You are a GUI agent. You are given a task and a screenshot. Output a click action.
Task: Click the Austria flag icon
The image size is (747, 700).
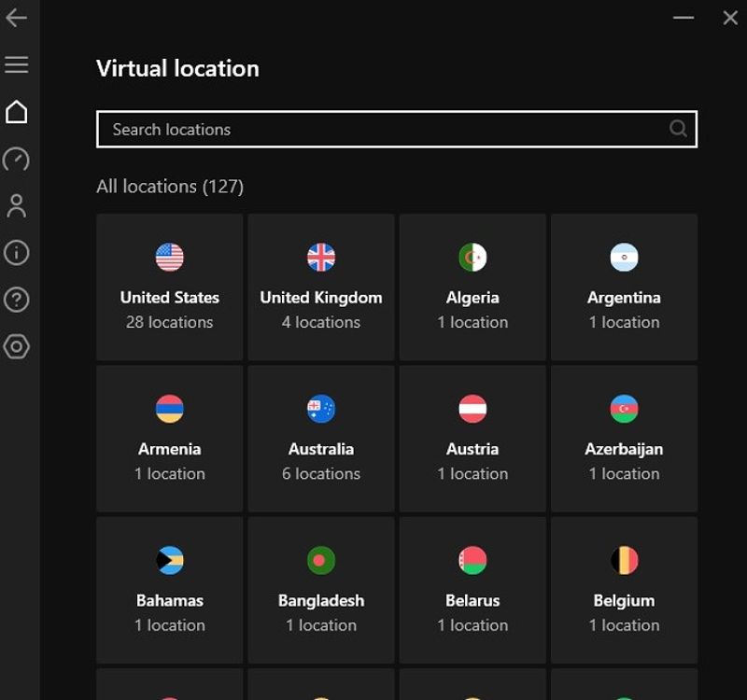pos(472,409)
